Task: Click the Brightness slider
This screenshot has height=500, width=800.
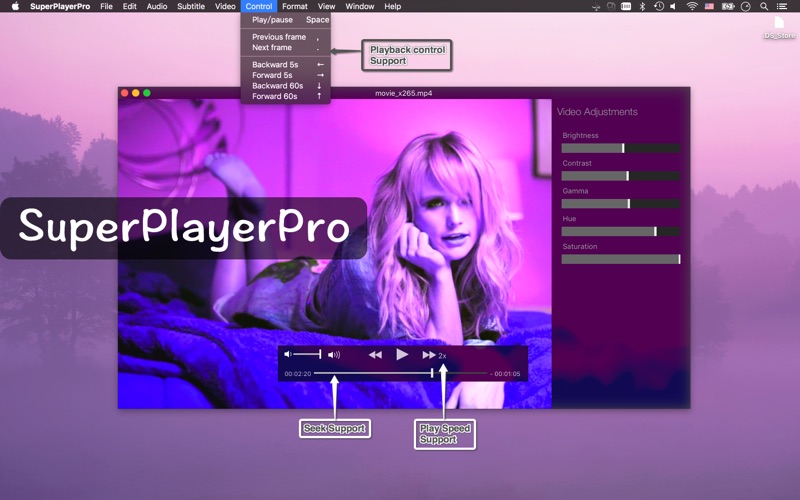Action: pos(620,148)
